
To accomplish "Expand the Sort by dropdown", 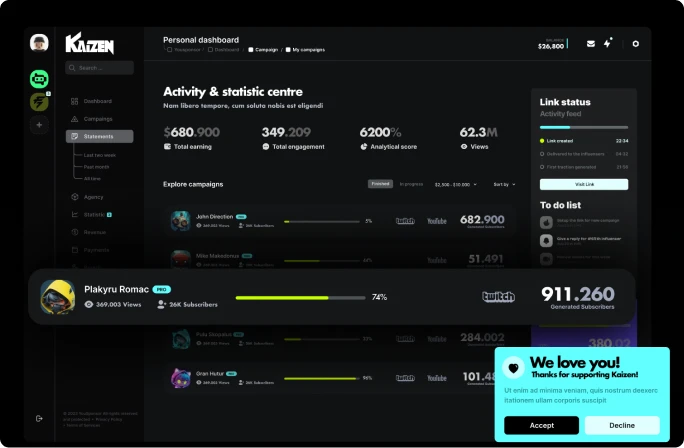I will (504, 185).
